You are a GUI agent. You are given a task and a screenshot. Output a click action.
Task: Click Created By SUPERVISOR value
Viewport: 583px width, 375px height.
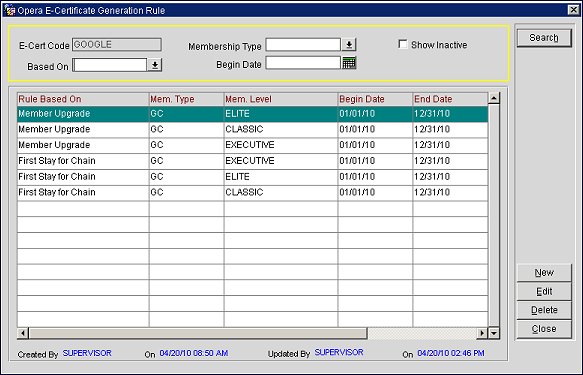(x=87, y=353)
